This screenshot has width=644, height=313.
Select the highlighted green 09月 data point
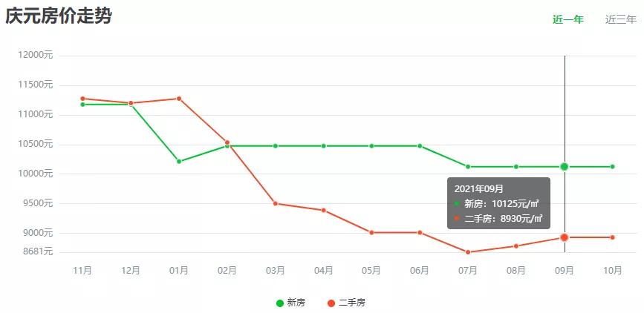click(x=565, y=167)
